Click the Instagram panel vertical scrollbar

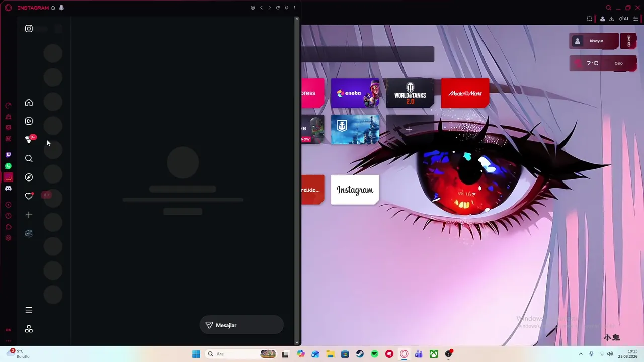[x=297, y=181]
